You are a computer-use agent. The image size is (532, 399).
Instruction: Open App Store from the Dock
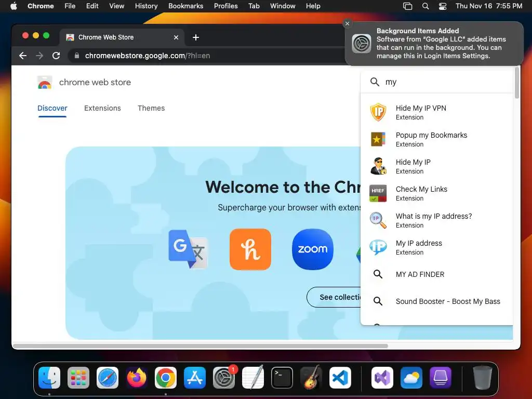195,378
